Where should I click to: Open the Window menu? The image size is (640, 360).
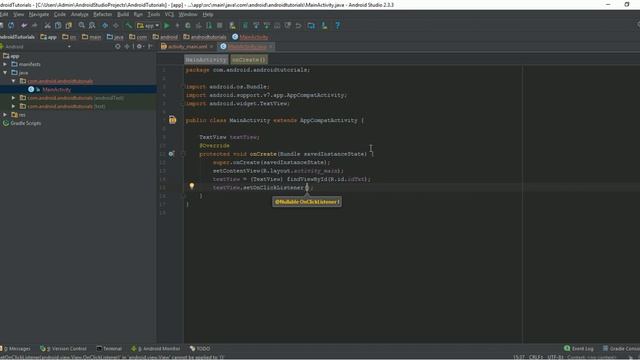coord(188,14)
